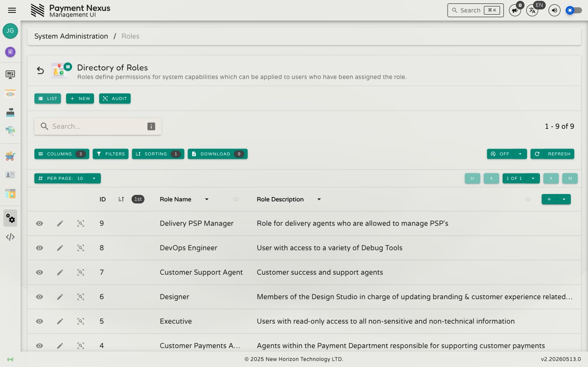Go to the previous page
Image resolution: width=588 pixels, height=367 pixels.
[x=491, y=178]
